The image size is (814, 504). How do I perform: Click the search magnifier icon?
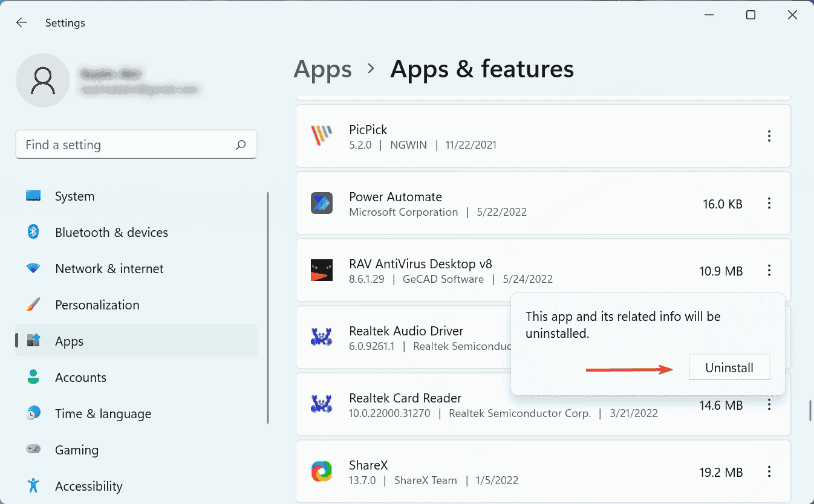(241, 145)
